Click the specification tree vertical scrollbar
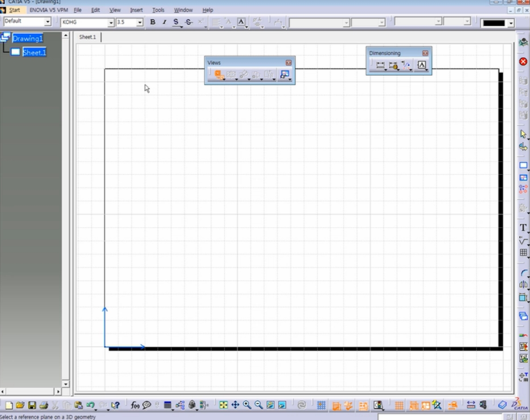 click(66, 209)
